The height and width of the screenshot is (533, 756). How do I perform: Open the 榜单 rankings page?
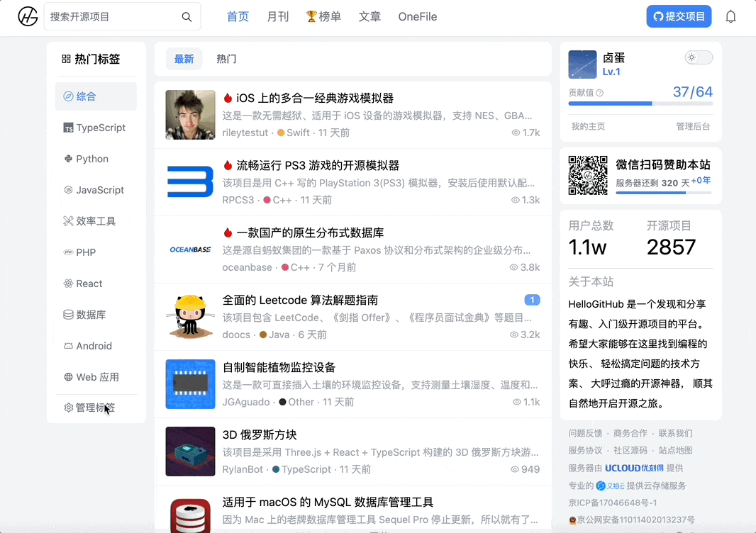(323, 16)
